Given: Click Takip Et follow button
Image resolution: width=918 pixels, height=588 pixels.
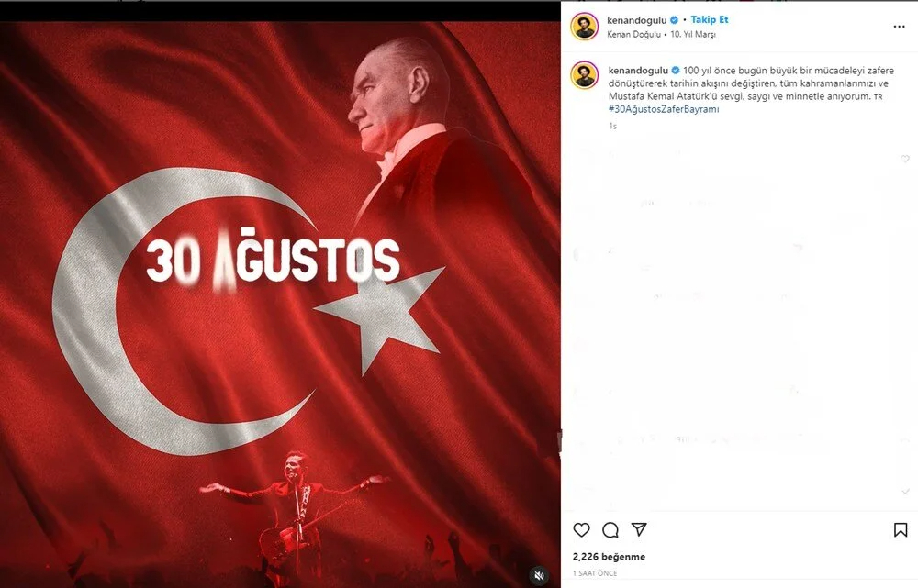Looking at the screenshot, I should click(x=710, y=19).
